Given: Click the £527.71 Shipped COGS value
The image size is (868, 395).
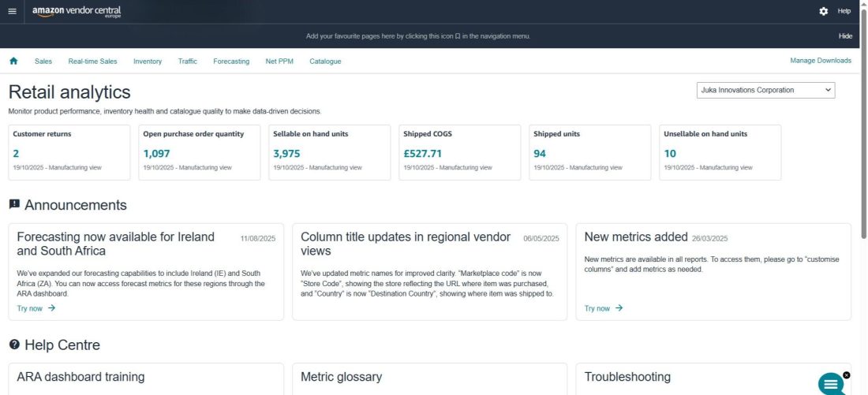Looking at the screenshot, I should [422, 154].
